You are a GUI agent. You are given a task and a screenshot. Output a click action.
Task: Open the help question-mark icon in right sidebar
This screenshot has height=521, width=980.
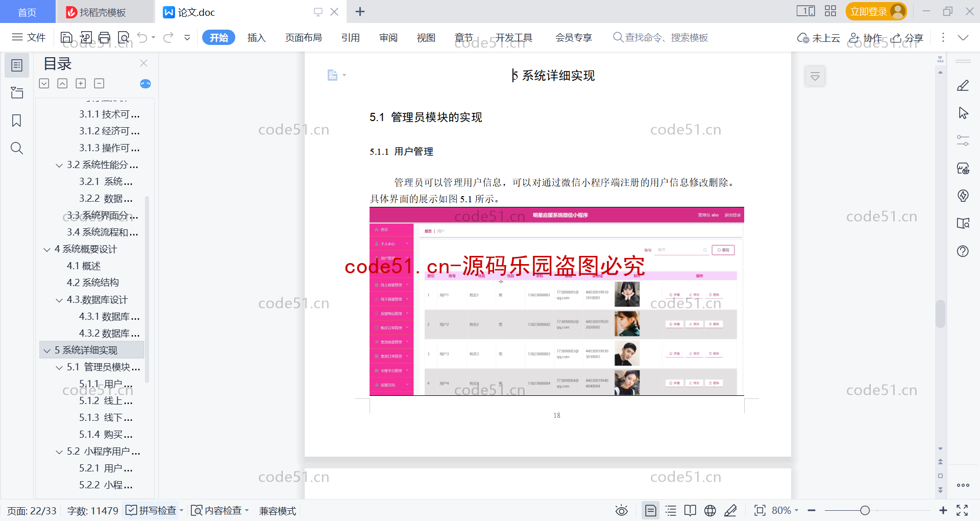click(x=963, y=251)
